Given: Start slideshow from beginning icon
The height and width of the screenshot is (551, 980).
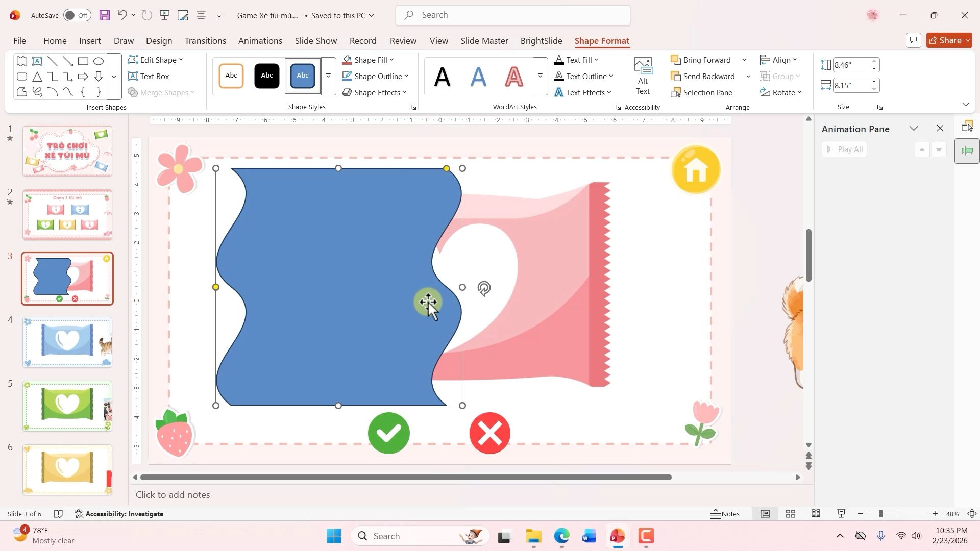Looking at the screenshot, I should point(164,15).
